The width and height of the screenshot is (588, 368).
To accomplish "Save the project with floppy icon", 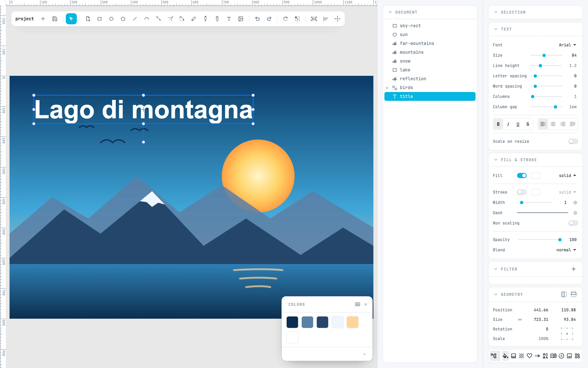I will pyautogui.click(x=55, y=19).
